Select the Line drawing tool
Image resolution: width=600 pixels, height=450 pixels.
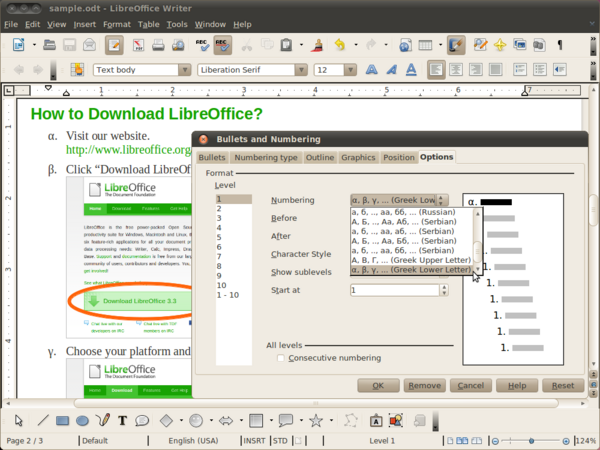coord(43,420)
